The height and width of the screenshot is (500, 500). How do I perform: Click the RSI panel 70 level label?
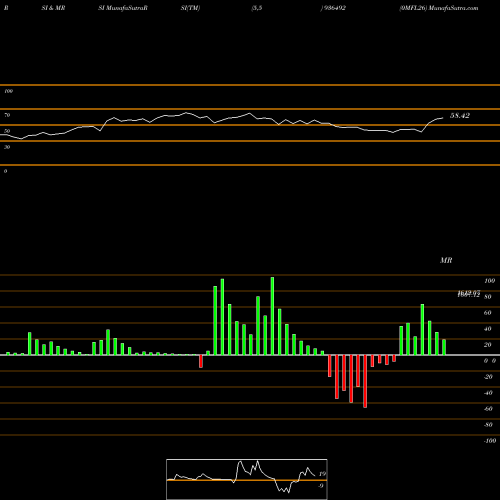pyautogui.click(x=7, y=115)
